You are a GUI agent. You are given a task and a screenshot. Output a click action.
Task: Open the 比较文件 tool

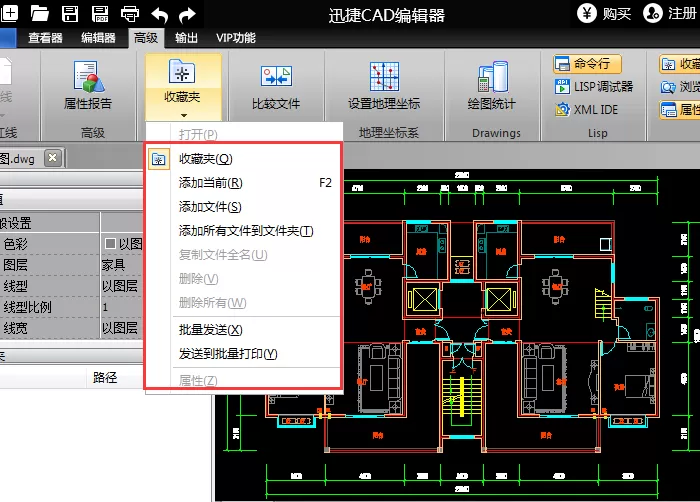point(276,86)
